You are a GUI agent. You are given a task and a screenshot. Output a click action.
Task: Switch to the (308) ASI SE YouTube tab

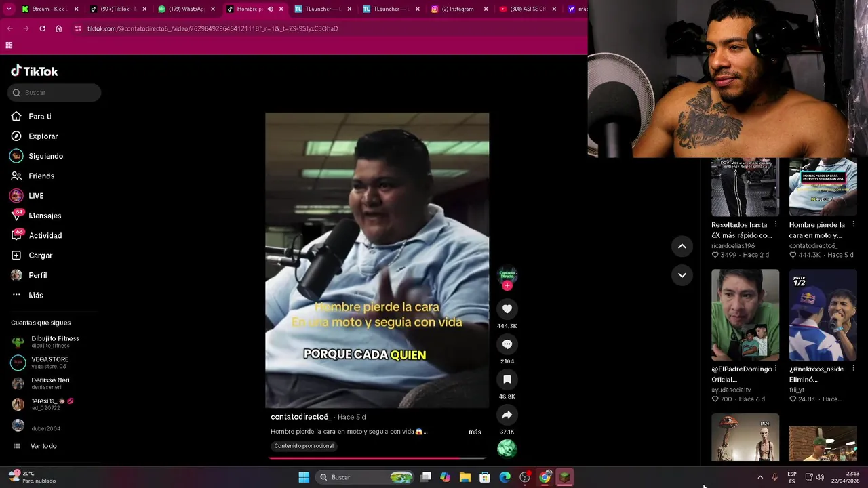(x=527, y=9)
